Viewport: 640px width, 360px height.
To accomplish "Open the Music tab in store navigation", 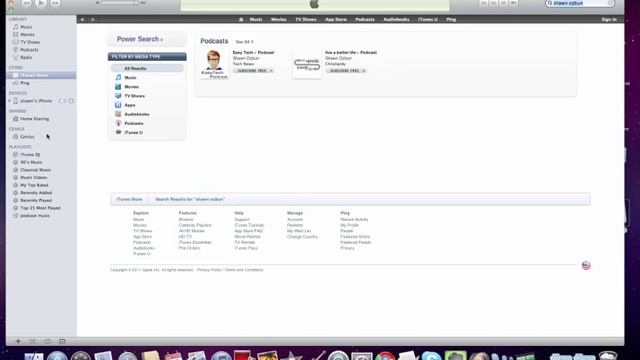I will point(256,19).
